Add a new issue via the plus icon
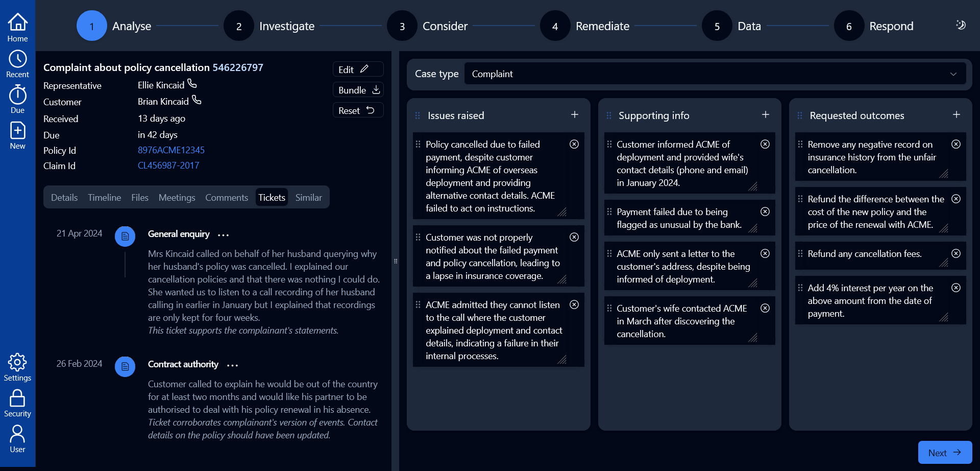980x471 pixels. click(x=575, y=114)
